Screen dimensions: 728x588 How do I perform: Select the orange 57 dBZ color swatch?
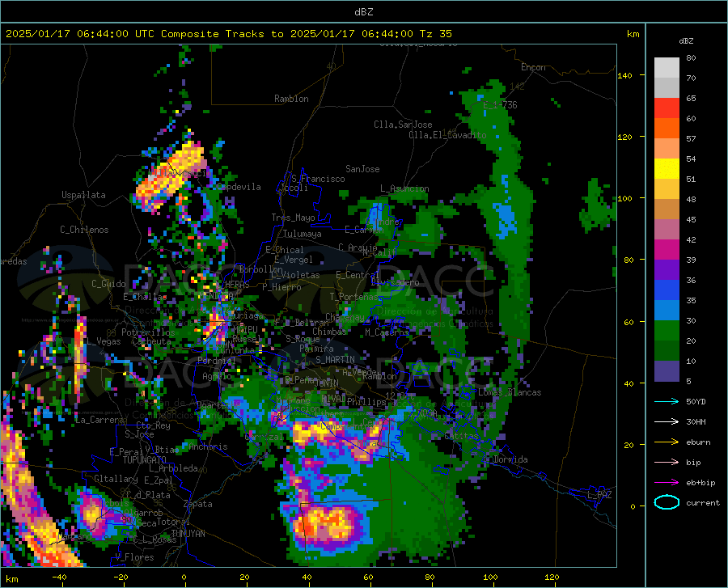(x=667, y=129)
